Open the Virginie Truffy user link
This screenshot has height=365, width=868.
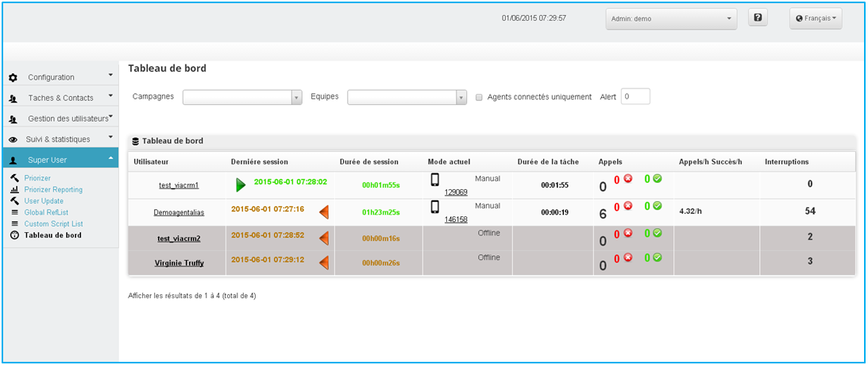[179, 262]
